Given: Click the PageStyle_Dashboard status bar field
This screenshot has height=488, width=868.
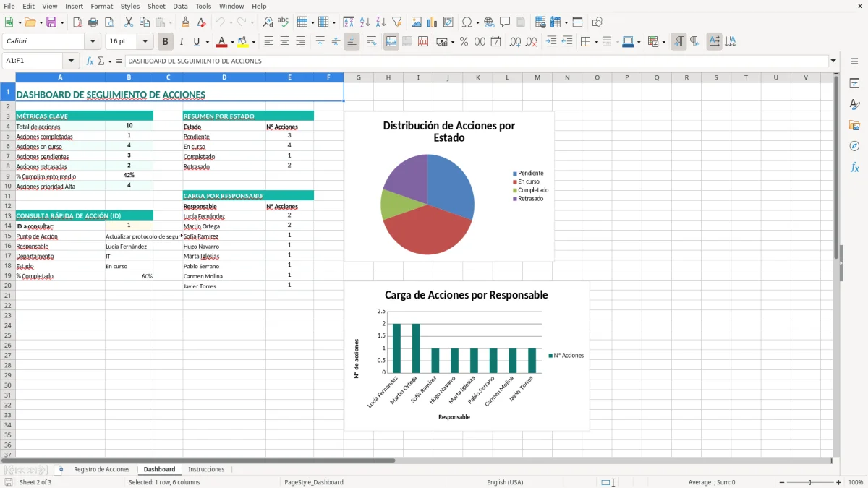Looking at the screenshot, I should click(x=314, y=482).
